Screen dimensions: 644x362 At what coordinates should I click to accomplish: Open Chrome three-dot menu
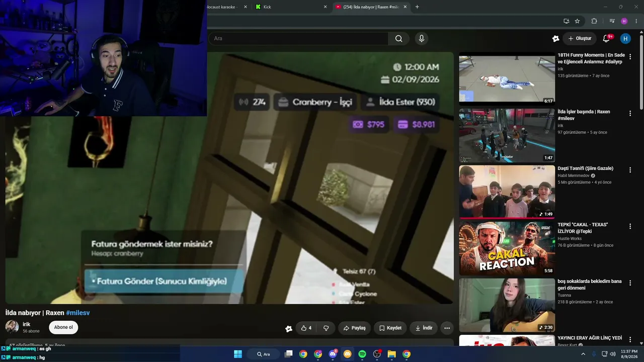tap(636, 21)
